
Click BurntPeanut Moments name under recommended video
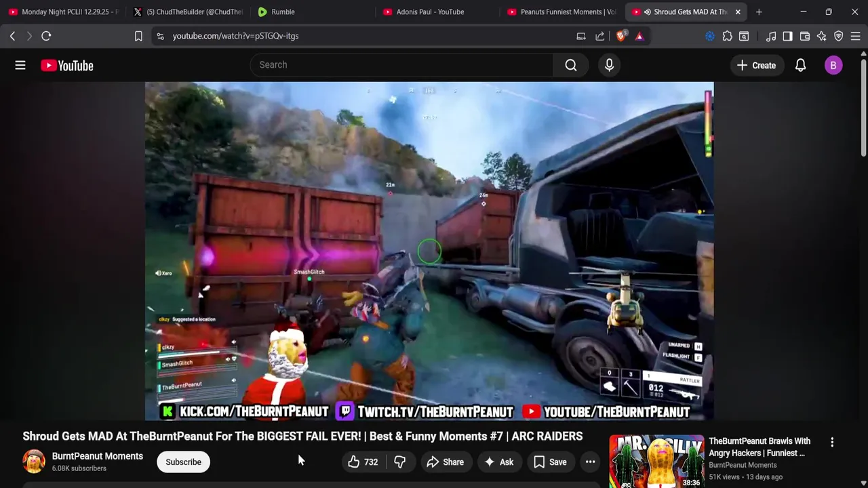743,465
